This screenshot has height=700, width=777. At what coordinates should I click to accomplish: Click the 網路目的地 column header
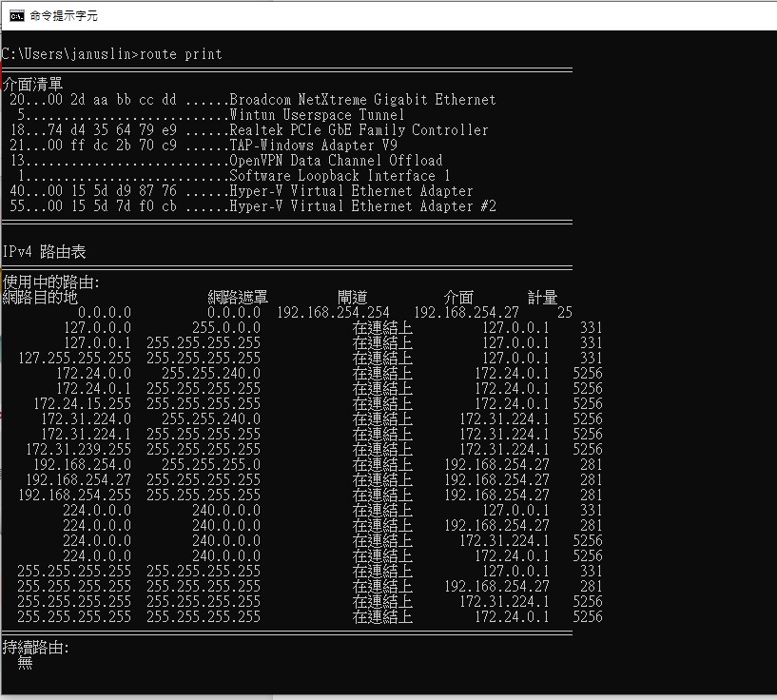point(40,298)
